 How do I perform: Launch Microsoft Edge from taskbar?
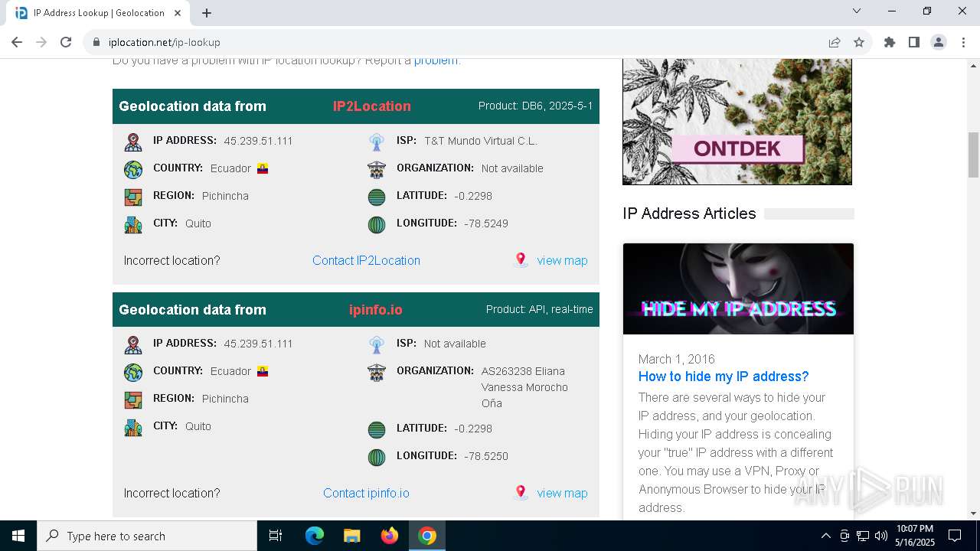pos(315,536)
